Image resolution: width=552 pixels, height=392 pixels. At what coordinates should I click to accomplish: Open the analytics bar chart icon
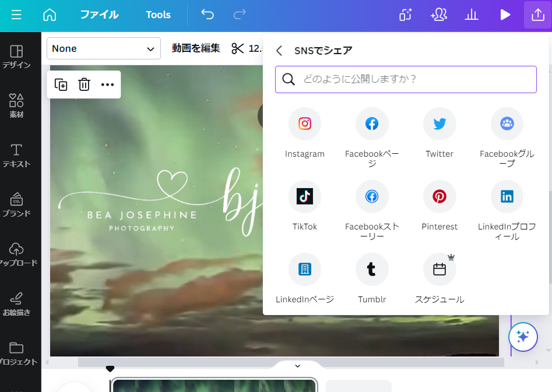click(472, 15)
